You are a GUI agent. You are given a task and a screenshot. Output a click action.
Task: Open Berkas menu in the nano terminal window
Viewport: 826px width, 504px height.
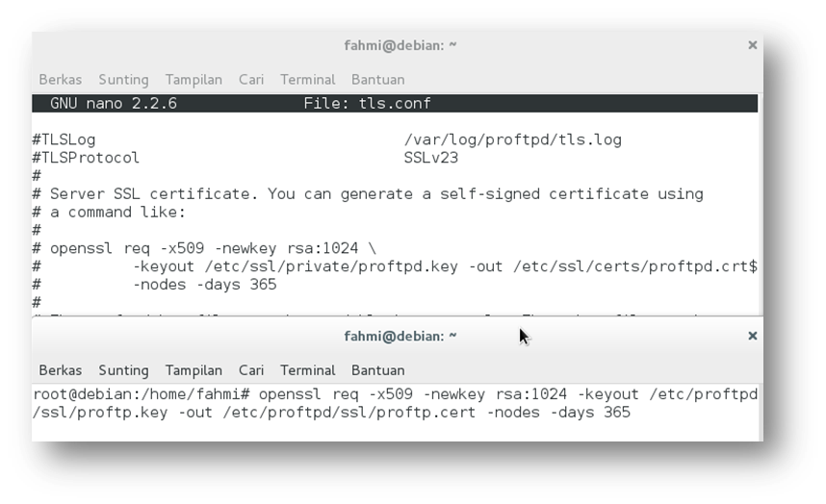[x=60, y=80]
